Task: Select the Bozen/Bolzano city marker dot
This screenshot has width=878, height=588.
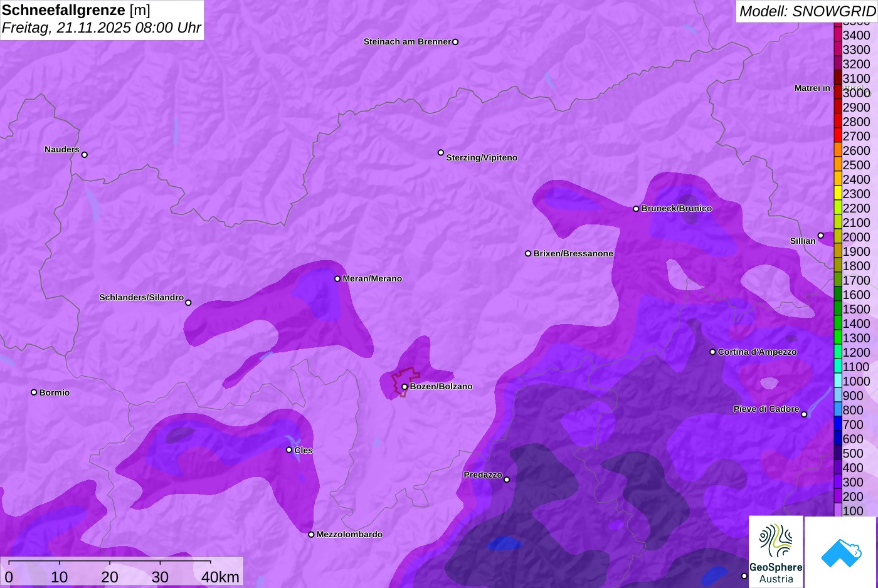Action: [405, 387]
